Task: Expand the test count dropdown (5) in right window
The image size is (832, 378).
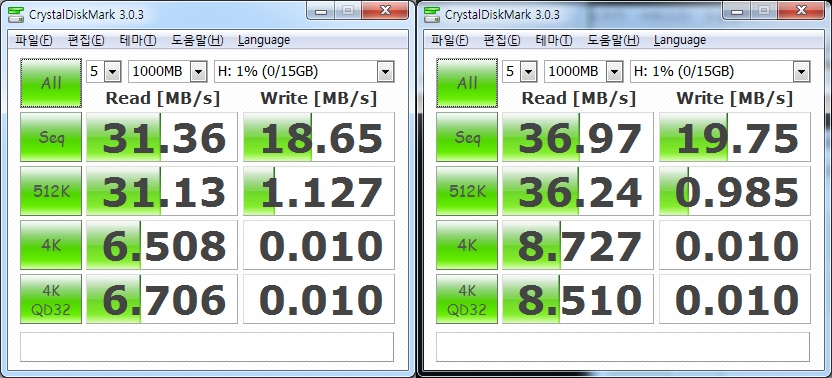Action: click(528, 72)
